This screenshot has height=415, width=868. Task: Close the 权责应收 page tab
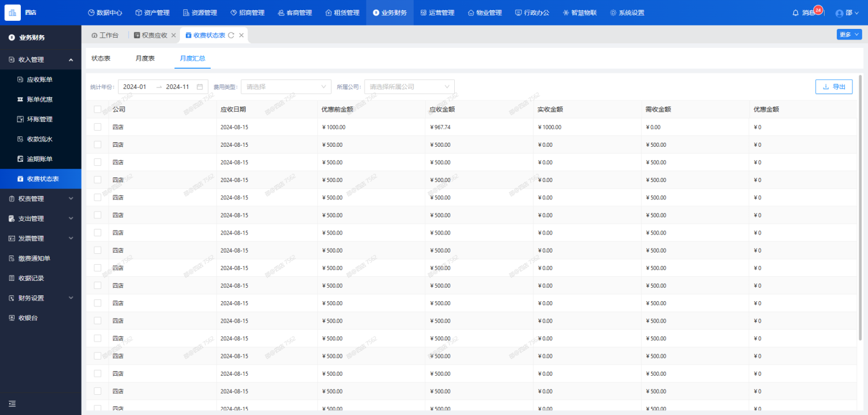point(174,35)
